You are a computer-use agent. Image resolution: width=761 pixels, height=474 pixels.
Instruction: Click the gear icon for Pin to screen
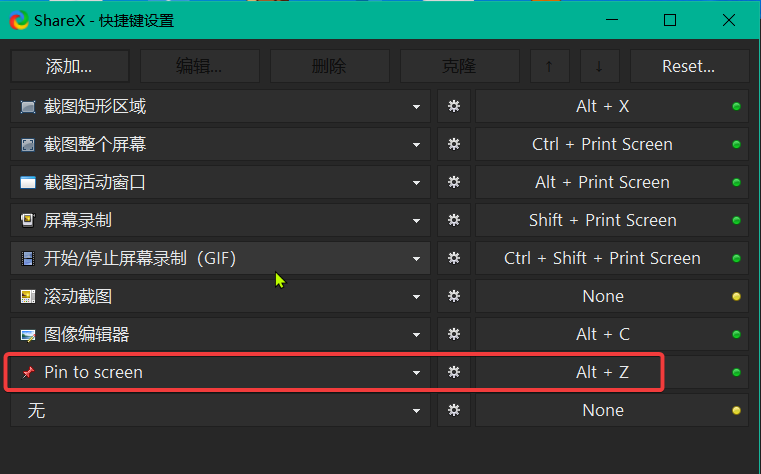454,372
